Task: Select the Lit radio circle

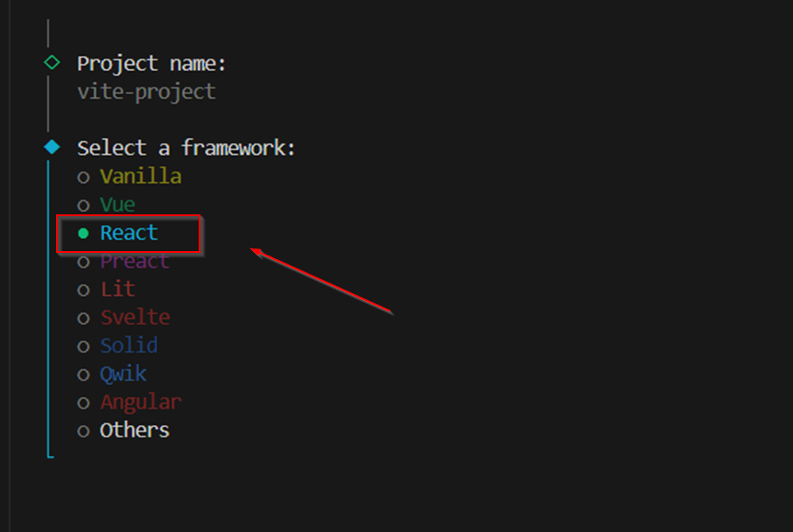Action: click(83, 290)
